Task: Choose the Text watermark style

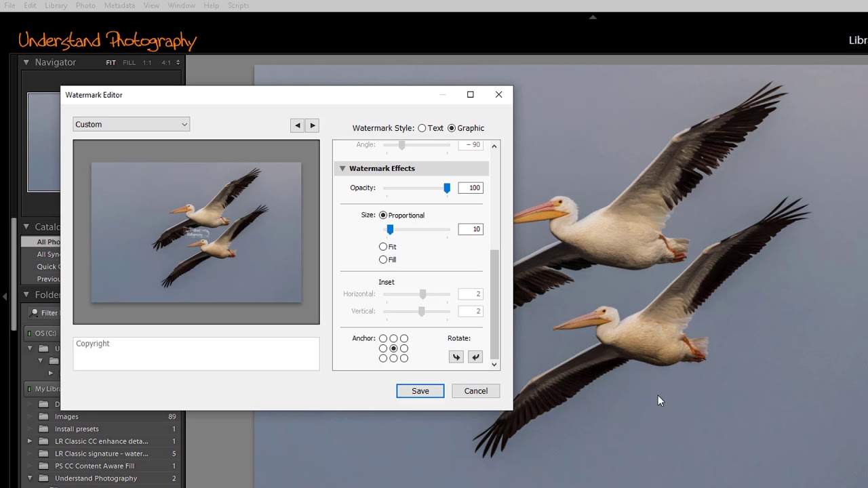Action: 422,128
